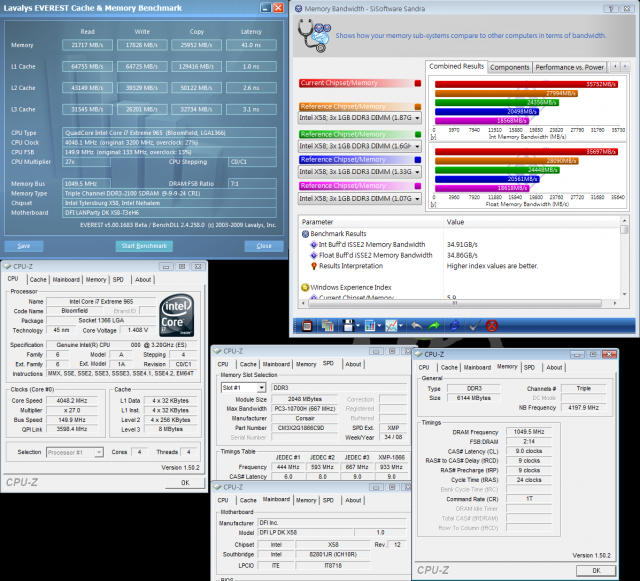Click the red Current Chipset color swatch

(418, 83)
